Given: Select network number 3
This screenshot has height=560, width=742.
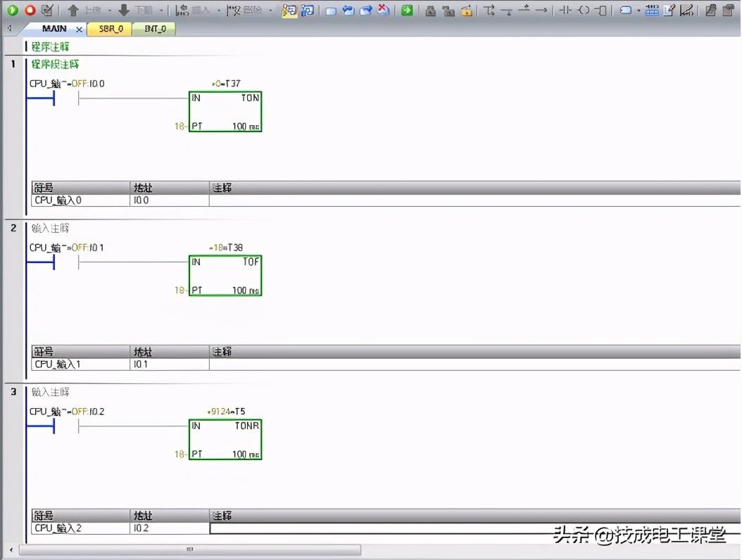Looking at the screenshot, I should [x=13, y=392].
